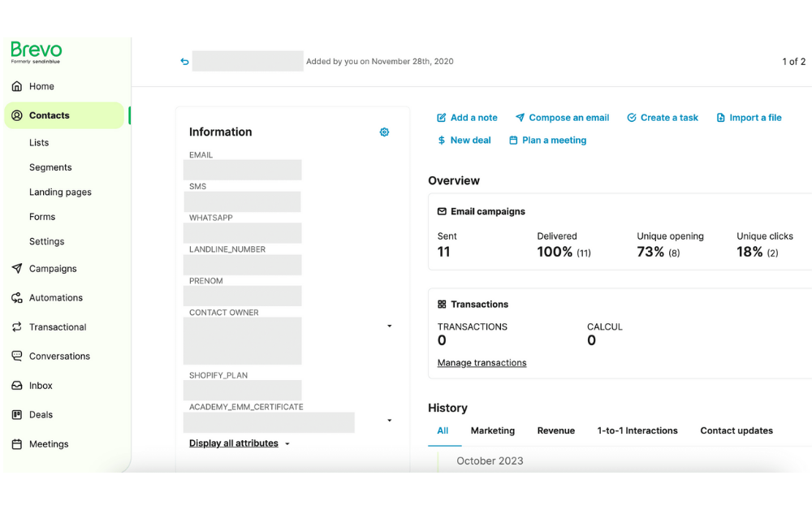
Task: Click the WHATSAPP field in Information
Action: 242,233
